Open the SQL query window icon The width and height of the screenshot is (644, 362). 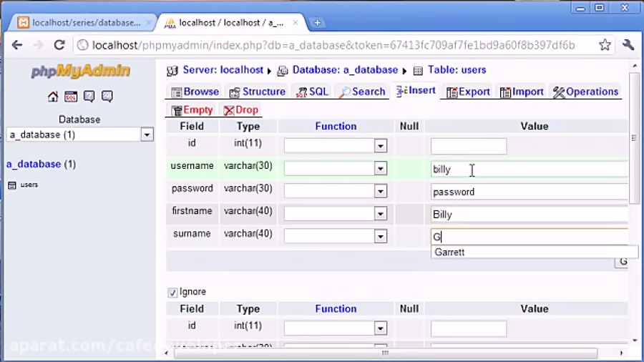(x=71, y=97)
